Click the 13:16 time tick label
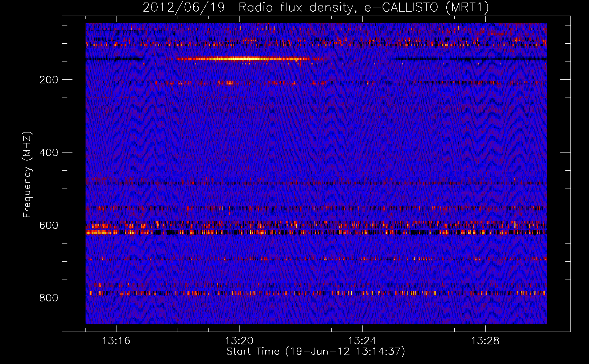The image size is (589, 364). click(116, 341)
